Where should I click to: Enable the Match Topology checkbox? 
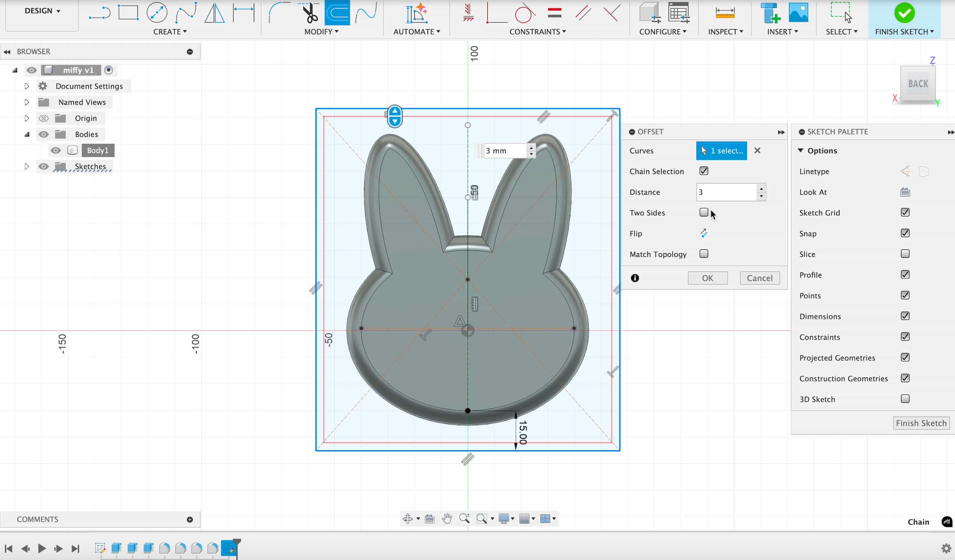[704, 254]
